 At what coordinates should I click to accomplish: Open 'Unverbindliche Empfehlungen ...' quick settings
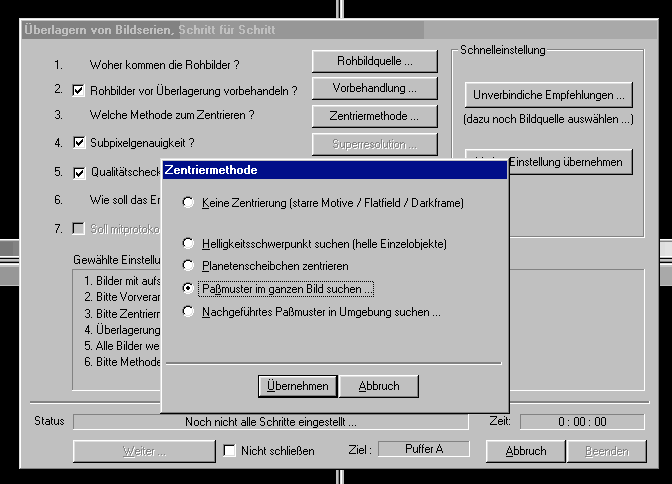tap(548, 96)
